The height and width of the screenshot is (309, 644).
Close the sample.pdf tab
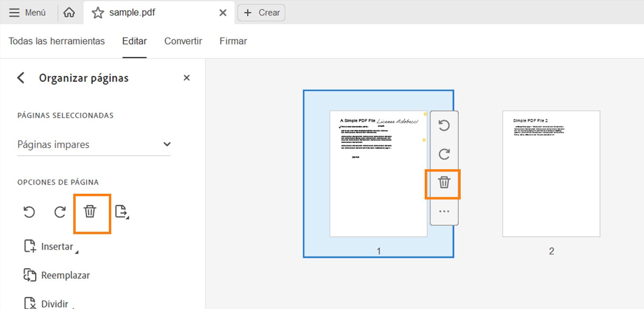pos(223,13)
